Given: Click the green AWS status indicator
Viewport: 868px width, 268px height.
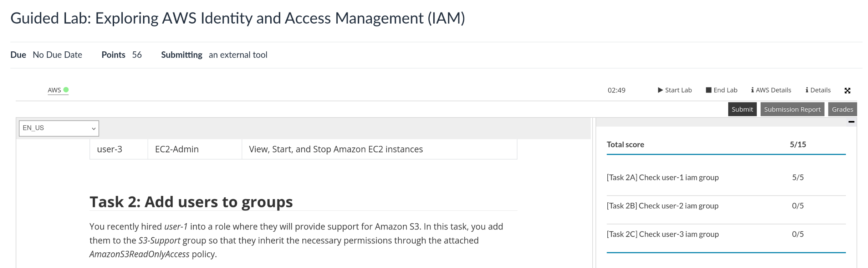Looking at the screenshot, I should coord(66,90).
